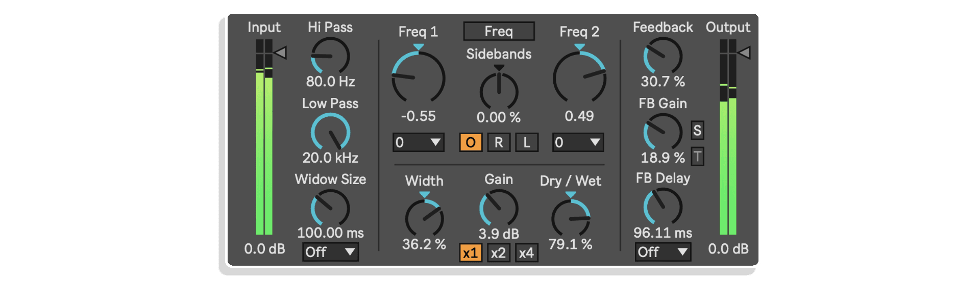The image size is (980, 281).
Task: Click the Hi Pass knob
Action: click(x=330, y=56)
